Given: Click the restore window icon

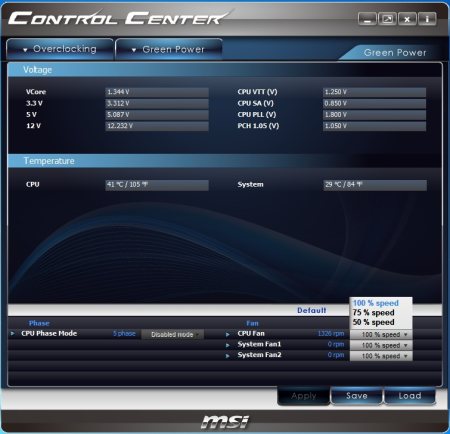Looking at the screenshot, I should coord(387,19).
